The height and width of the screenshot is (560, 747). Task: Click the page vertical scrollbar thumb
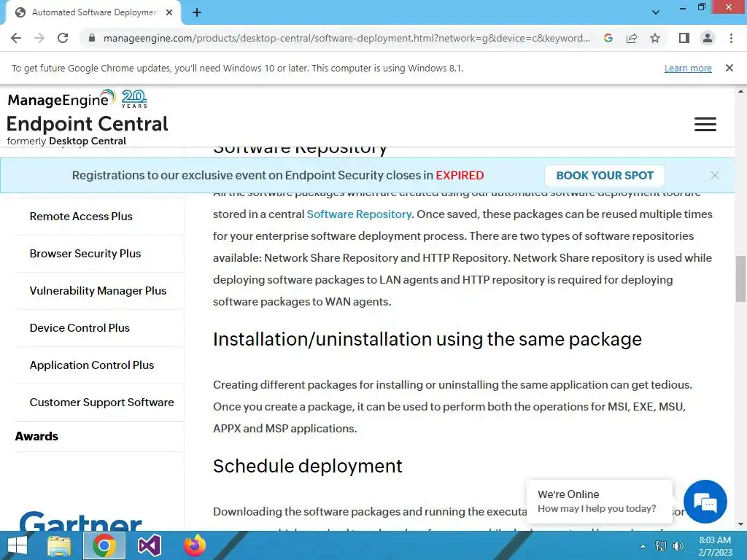pos(740,279)
